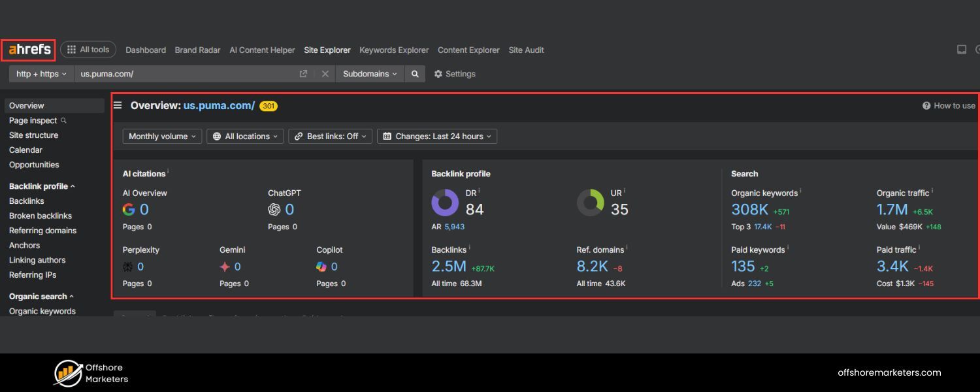This screenshot has width=980, height=392.
Task: Clear the URL with the X icon
Action: 325,74
